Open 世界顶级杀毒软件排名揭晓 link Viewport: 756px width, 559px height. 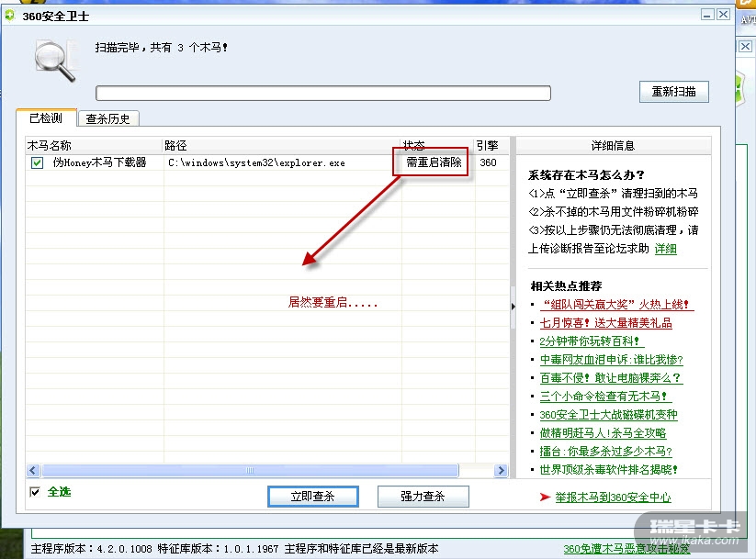[608, 469]
